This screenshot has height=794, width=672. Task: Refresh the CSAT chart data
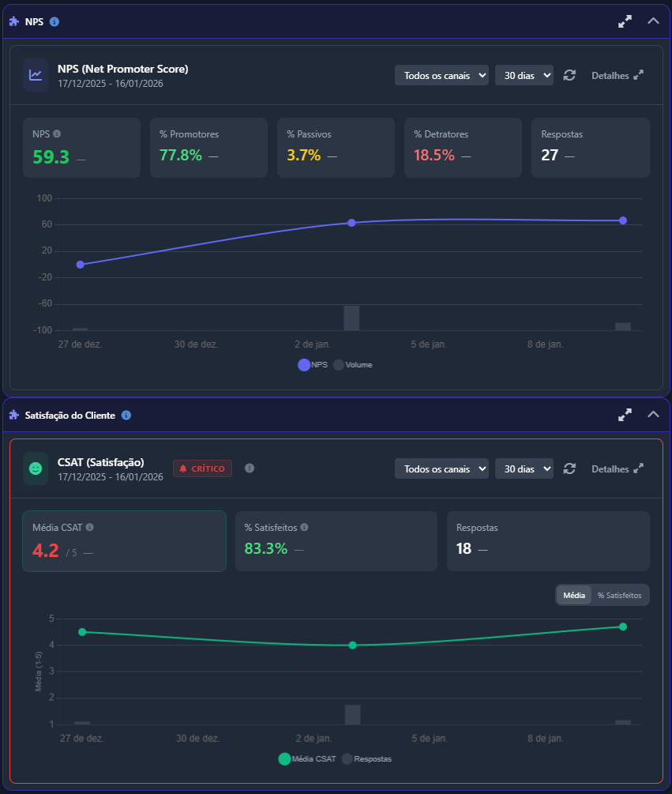click(570, 468)
